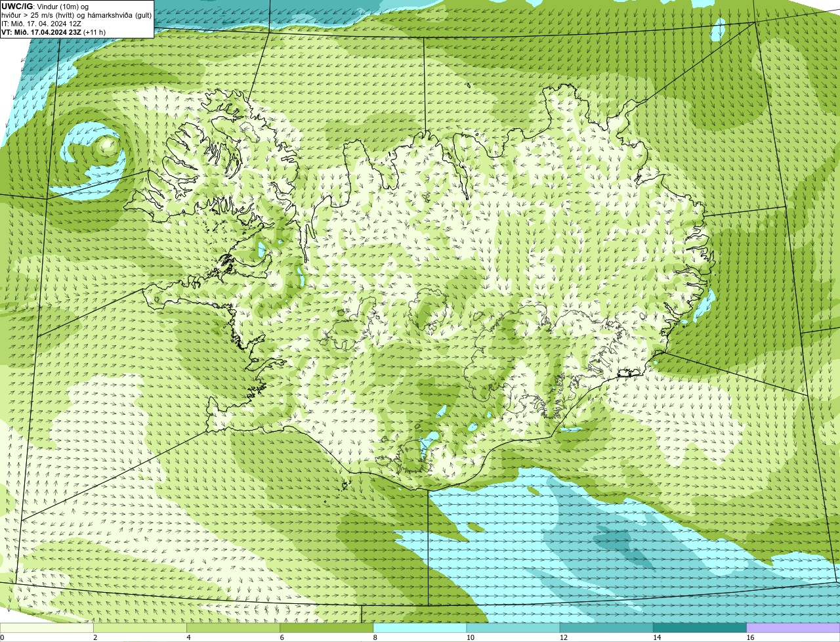The width and height of the screenshot is (840, 642).
Task: Click the '6' scale label
Action: click(282, 637)
